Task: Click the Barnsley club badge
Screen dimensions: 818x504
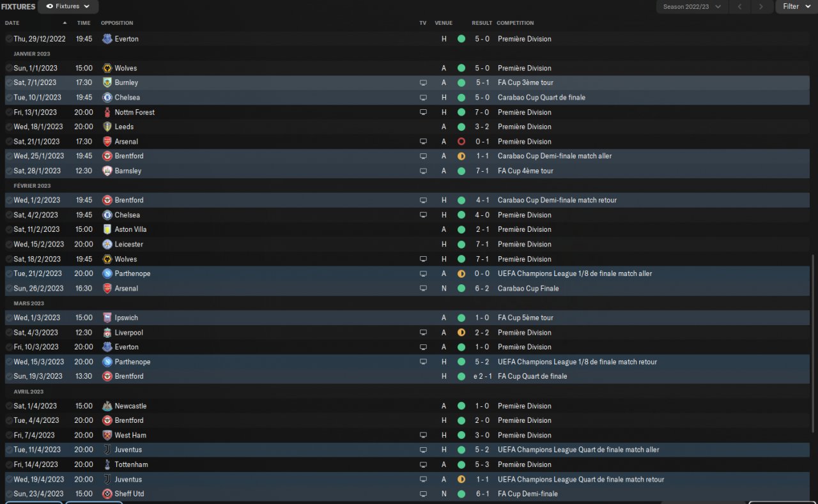Action: pyautogui.click(x=107, y=171)
